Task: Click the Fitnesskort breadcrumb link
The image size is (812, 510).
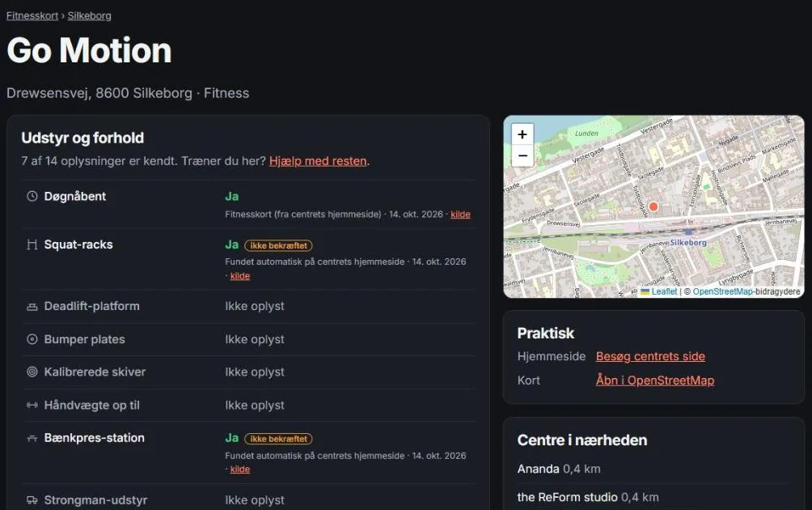Action: (x=32, y=15)
